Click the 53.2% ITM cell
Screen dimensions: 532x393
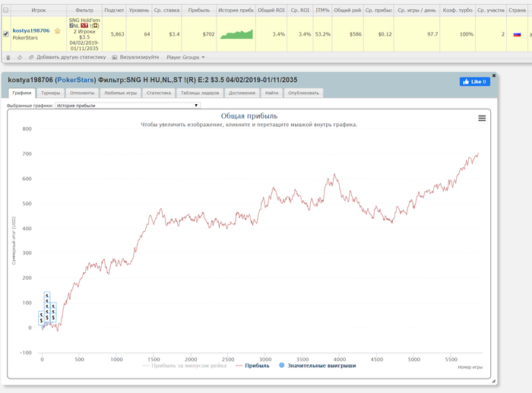pyautogui.click(x=323, y=34)
